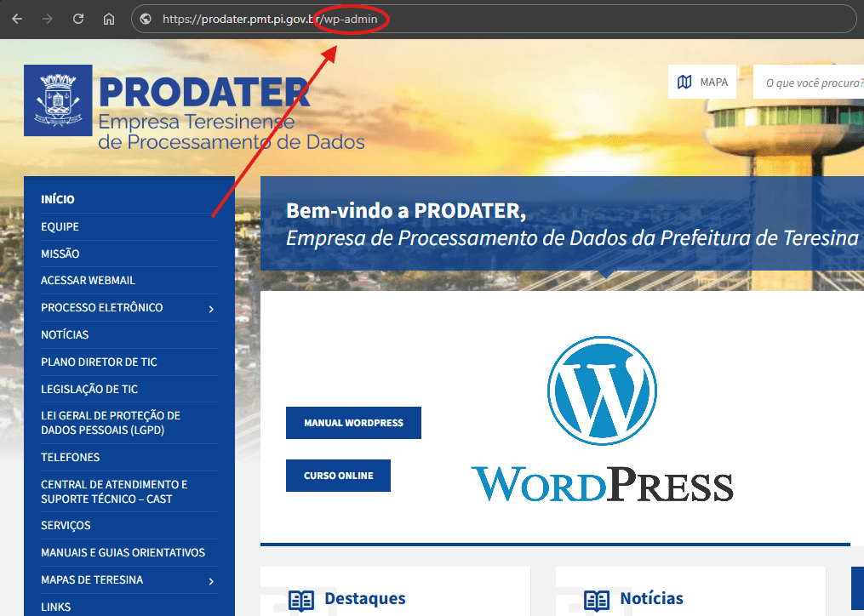Viewport: 864px width, 616px height.
Task: Open ACESSAR WEBMAIL menu item
Action: coord(88,281)
